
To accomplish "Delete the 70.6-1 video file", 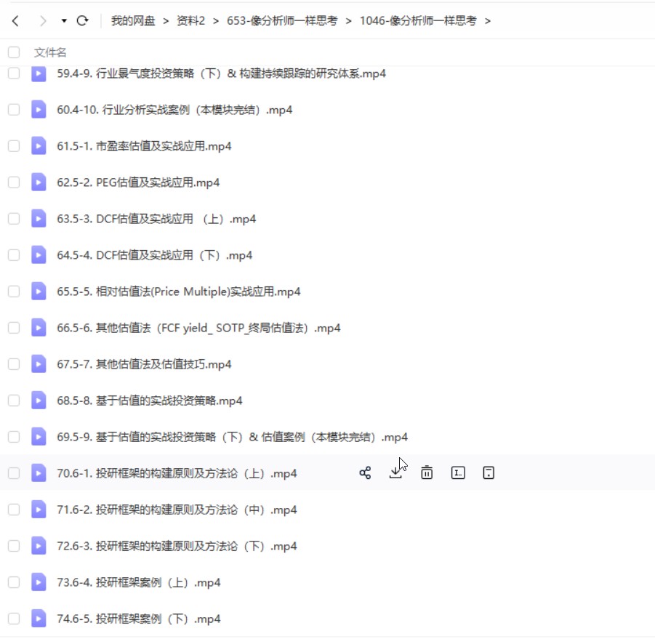I will [x=427, y=472].
